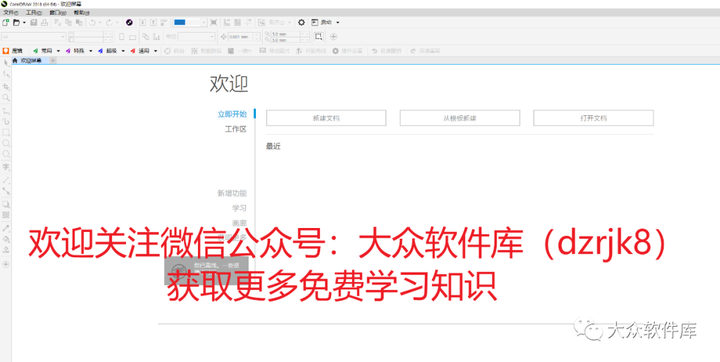Click the Publish to PDF icon
Screen dimensions: 720x362
(163, 22)
